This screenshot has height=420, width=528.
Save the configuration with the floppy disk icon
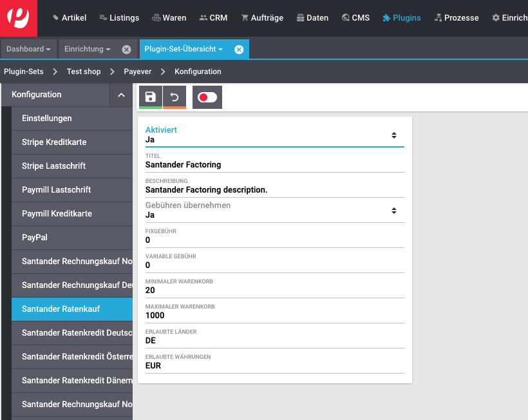[x=151, y=97]
